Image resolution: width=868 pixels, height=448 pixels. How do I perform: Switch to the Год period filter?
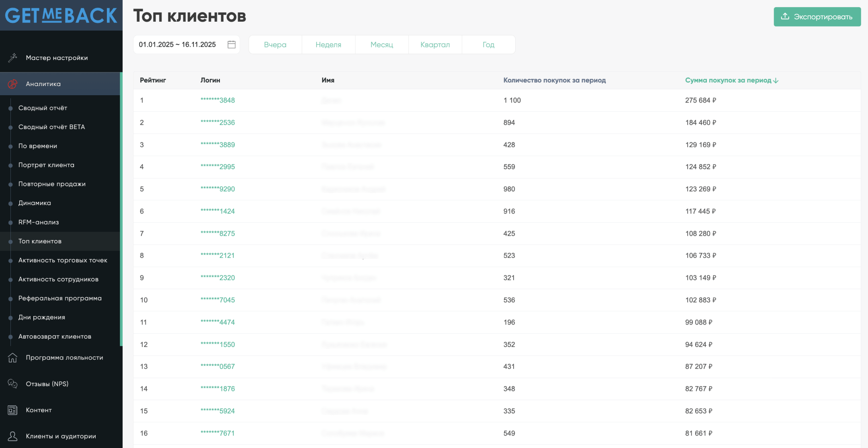(x=488, y=44)
